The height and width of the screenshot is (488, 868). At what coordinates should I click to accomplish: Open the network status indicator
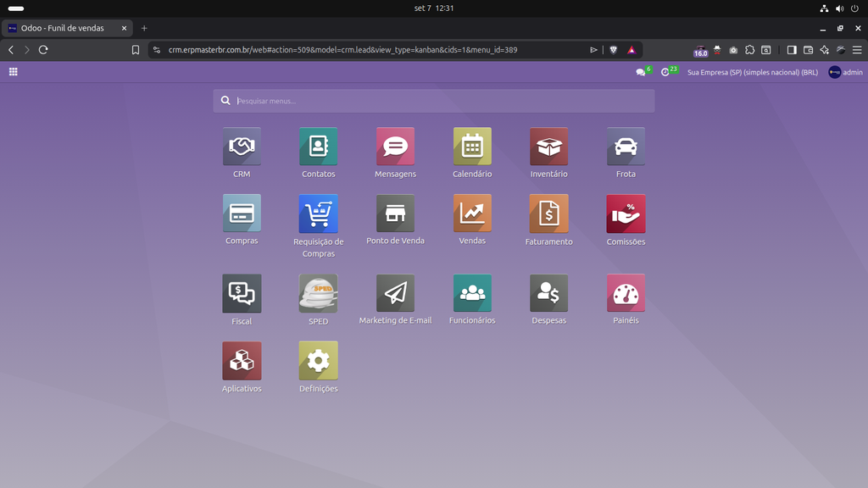point(824,8)
